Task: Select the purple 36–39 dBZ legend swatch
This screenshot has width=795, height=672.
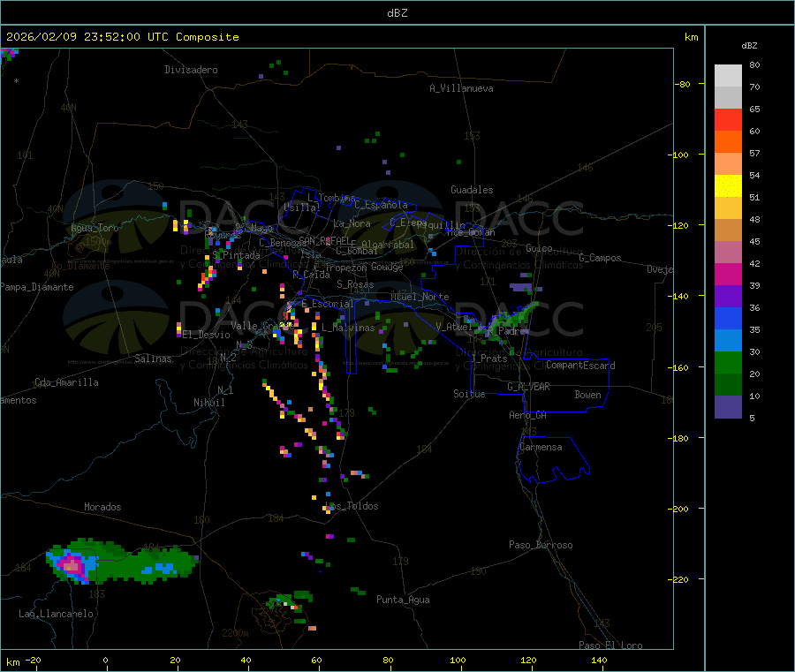Action: pos(728,297)
